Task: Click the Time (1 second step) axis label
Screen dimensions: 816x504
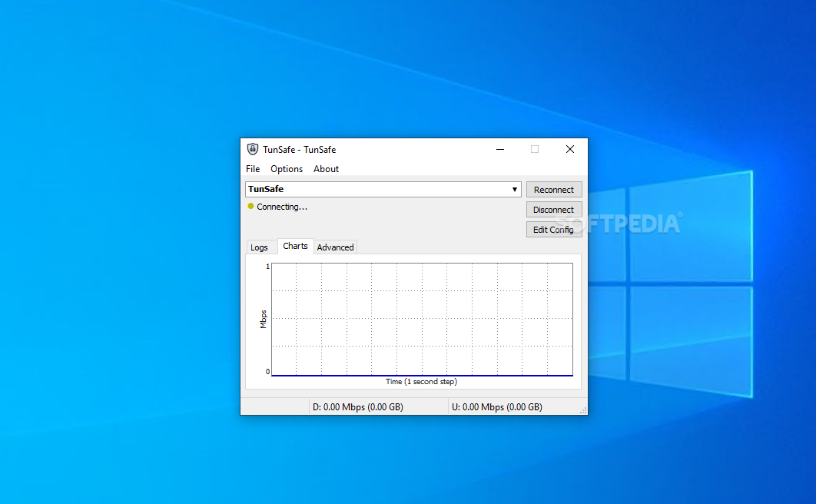Action: (x=422, y=382)
